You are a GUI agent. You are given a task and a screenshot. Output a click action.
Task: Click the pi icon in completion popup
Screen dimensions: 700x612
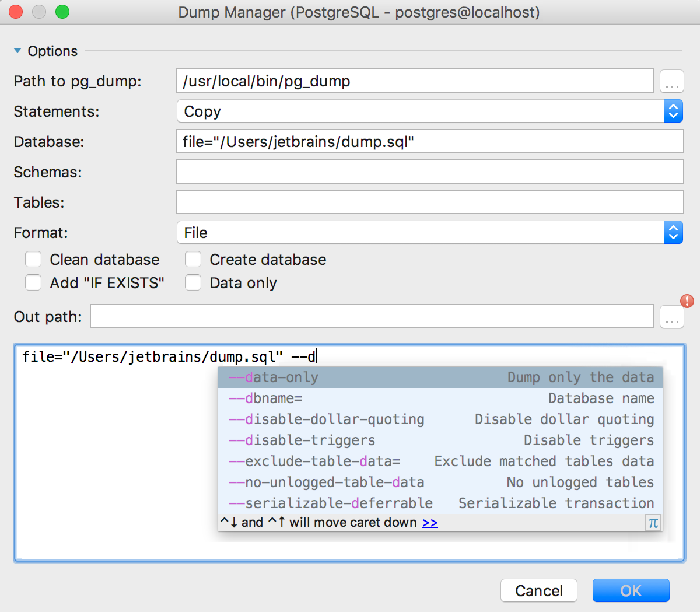653,523
